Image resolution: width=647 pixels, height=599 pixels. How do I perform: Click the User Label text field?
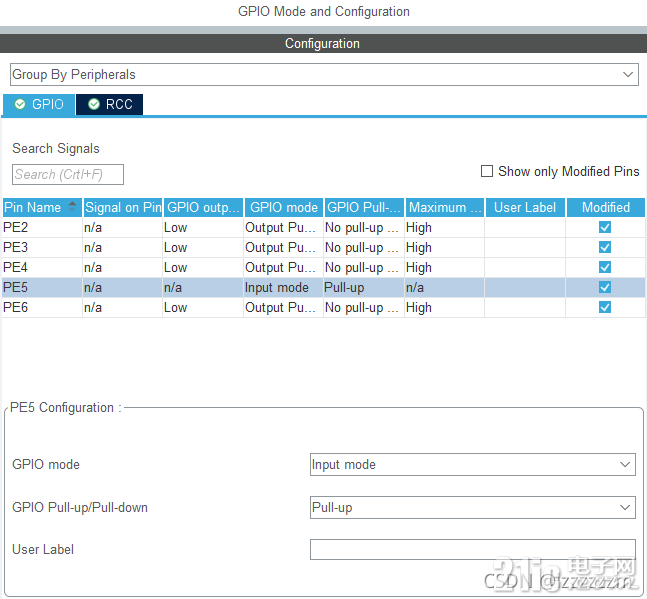(x=472, y=549)
